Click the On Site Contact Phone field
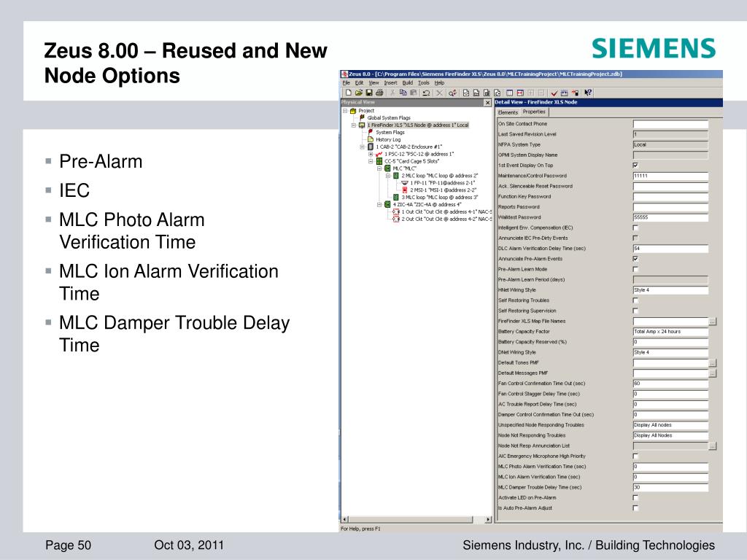 click(x=670, y=124)
